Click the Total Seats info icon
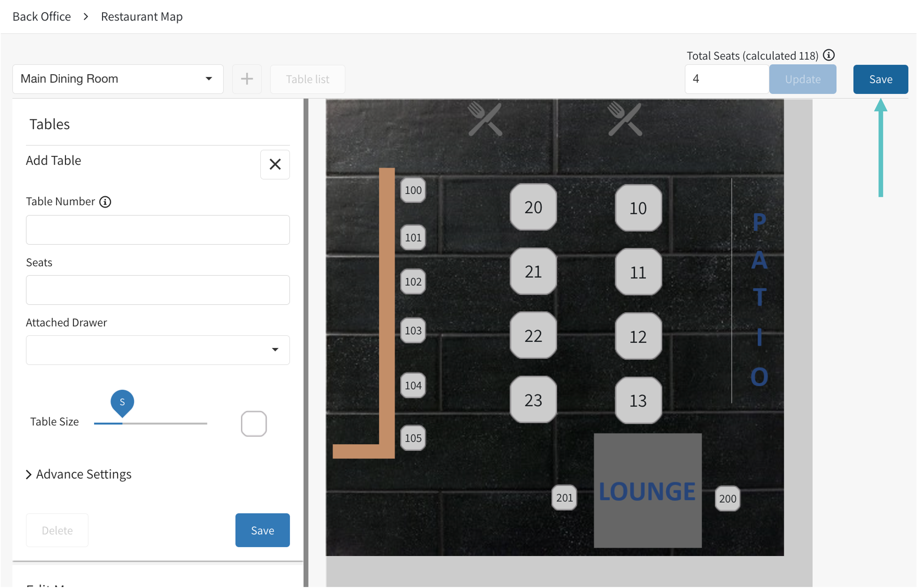The height and width of the screenshot is (588, 917). pos(829,56)
